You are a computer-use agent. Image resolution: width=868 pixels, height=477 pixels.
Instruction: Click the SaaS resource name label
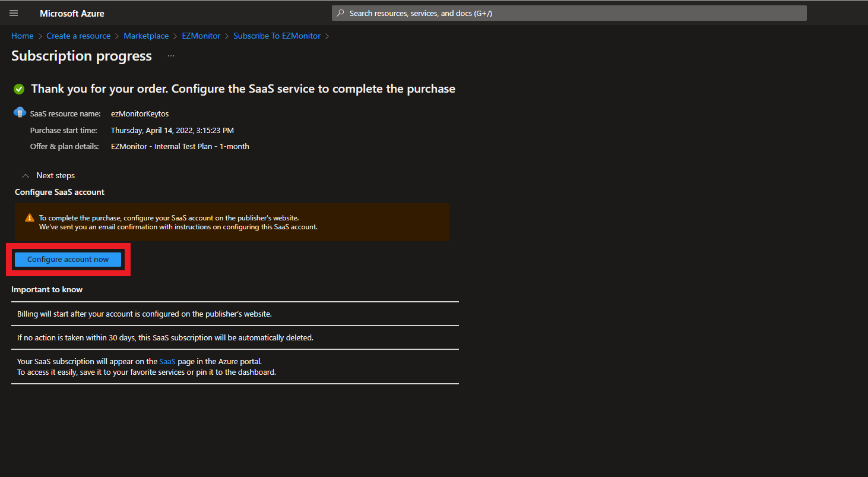66,113
